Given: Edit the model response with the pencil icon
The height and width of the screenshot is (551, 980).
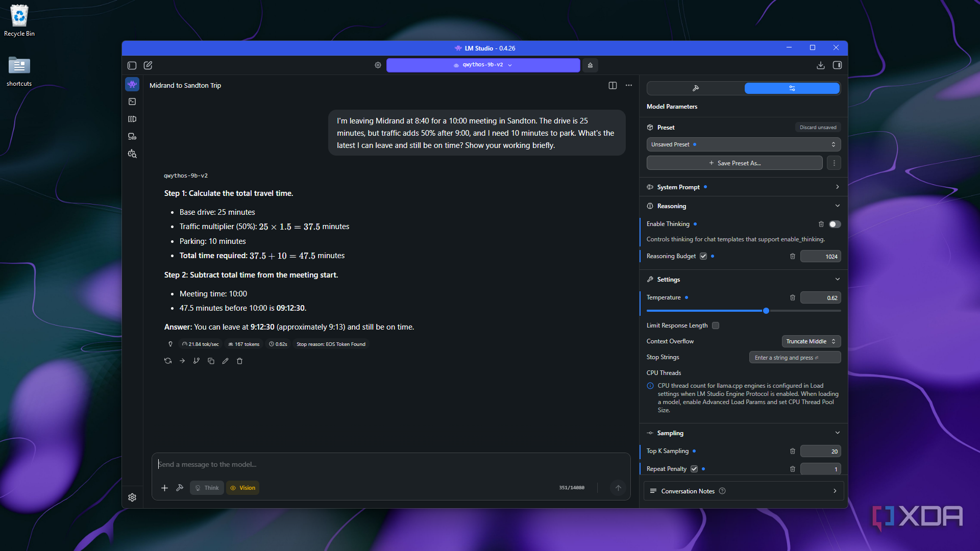Looking at the screenshot, I should point(225,361).
